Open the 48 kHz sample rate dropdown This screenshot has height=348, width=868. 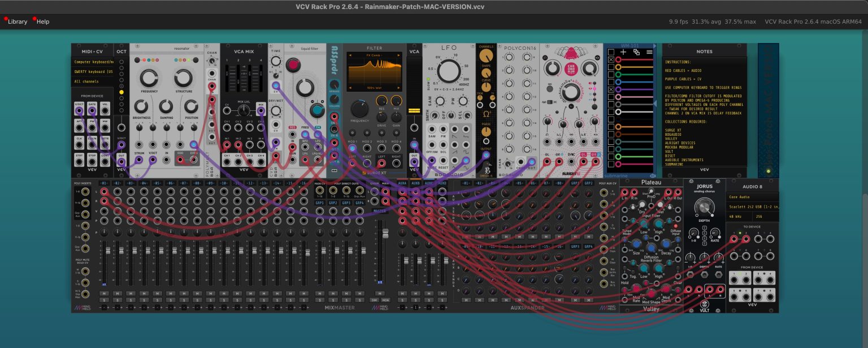[739, 216]
